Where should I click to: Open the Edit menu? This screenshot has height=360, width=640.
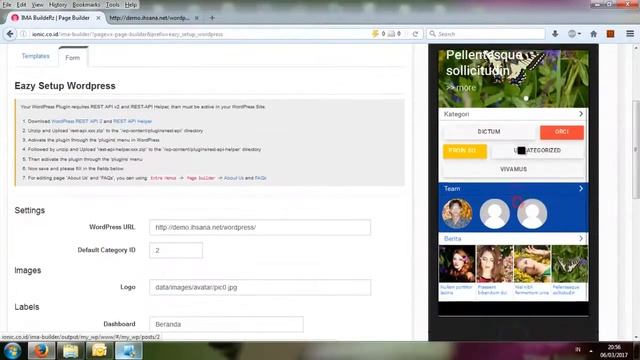point(21,5)
